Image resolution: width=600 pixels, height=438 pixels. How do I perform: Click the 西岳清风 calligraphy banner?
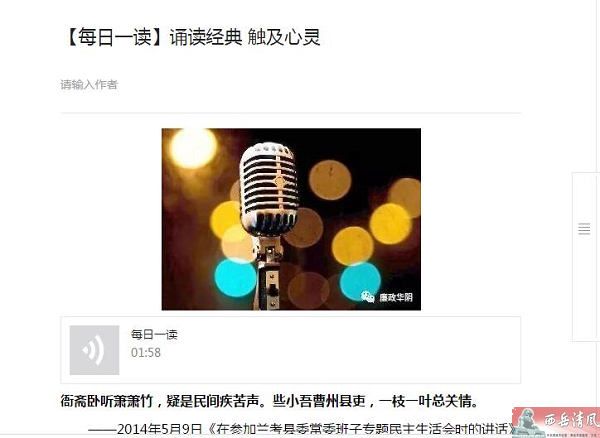coord(556,422)
